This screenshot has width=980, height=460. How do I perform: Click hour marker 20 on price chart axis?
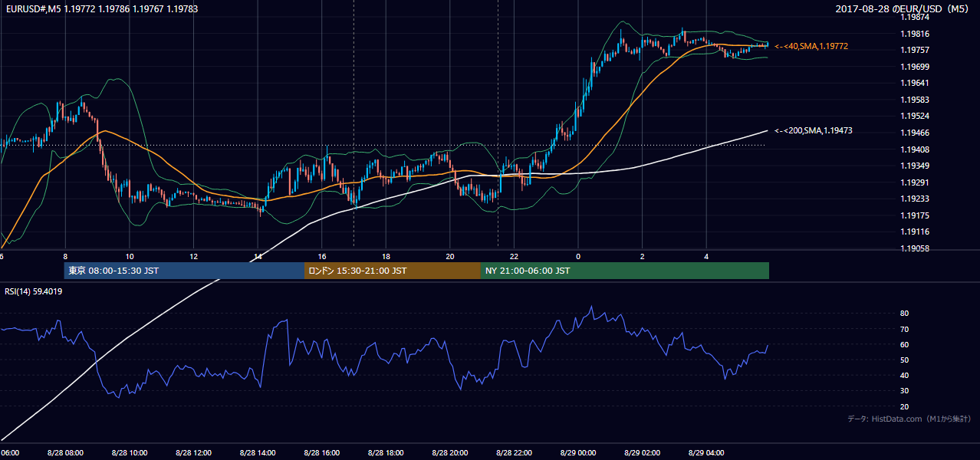coord(450,257)
